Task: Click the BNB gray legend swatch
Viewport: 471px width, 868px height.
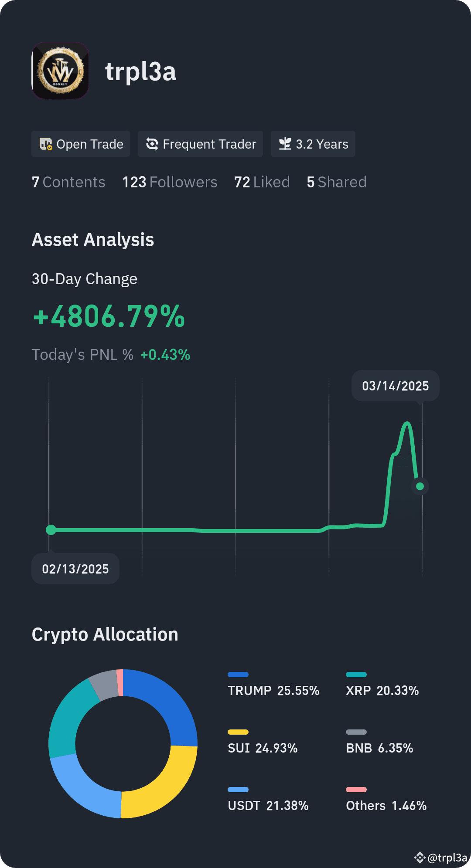Action: click(x=356, y=732)
